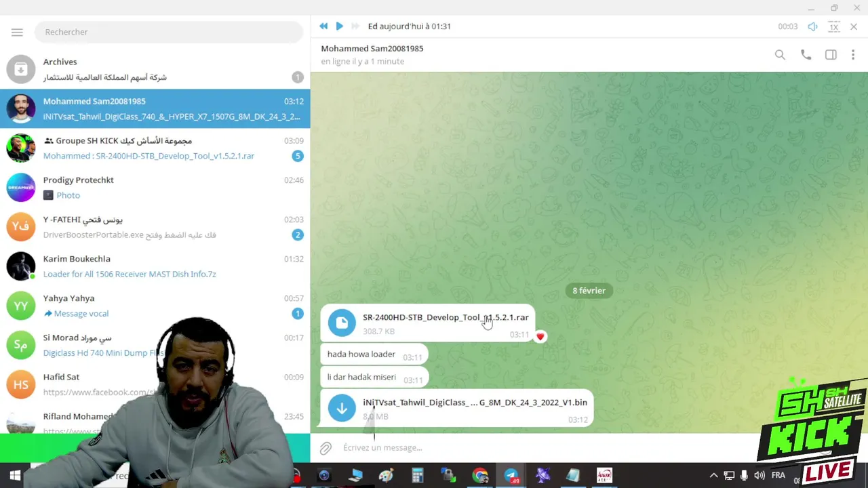Click system tray volume speaker icon
The width and height of the screenshot is (868, 488).
pyautogui.click(x=759, y=476)
